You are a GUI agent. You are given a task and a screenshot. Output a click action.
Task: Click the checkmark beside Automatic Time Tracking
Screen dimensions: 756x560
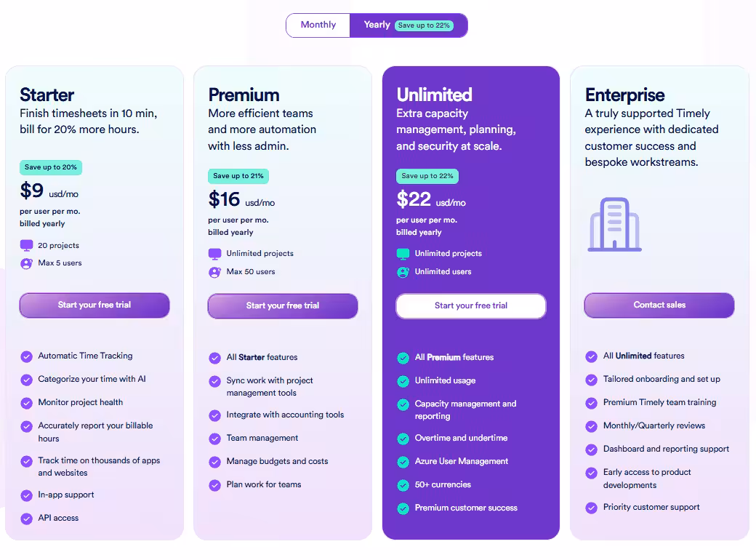click(x=27, y=356)
